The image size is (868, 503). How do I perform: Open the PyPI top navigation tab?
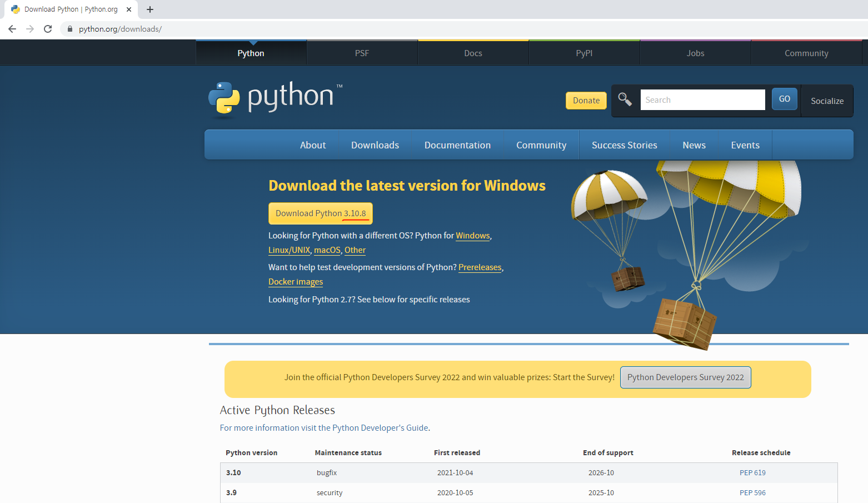point(584,53)
